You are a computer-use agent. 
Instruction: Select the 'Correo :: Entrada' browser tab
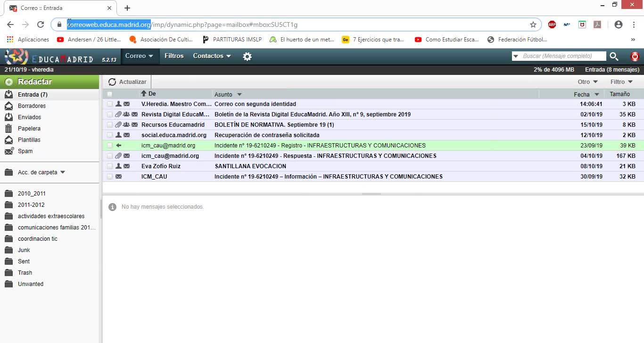click(59, 8)
